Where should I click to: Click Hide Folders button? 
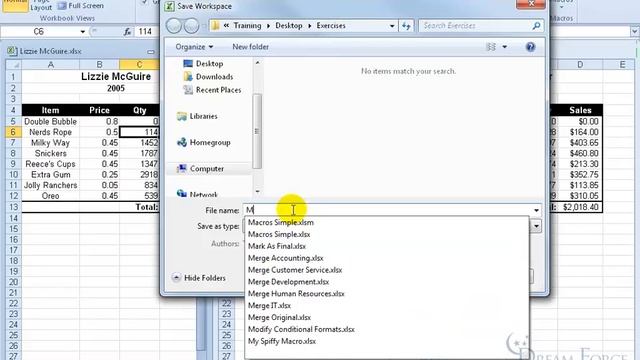click(x=199, y=278)
